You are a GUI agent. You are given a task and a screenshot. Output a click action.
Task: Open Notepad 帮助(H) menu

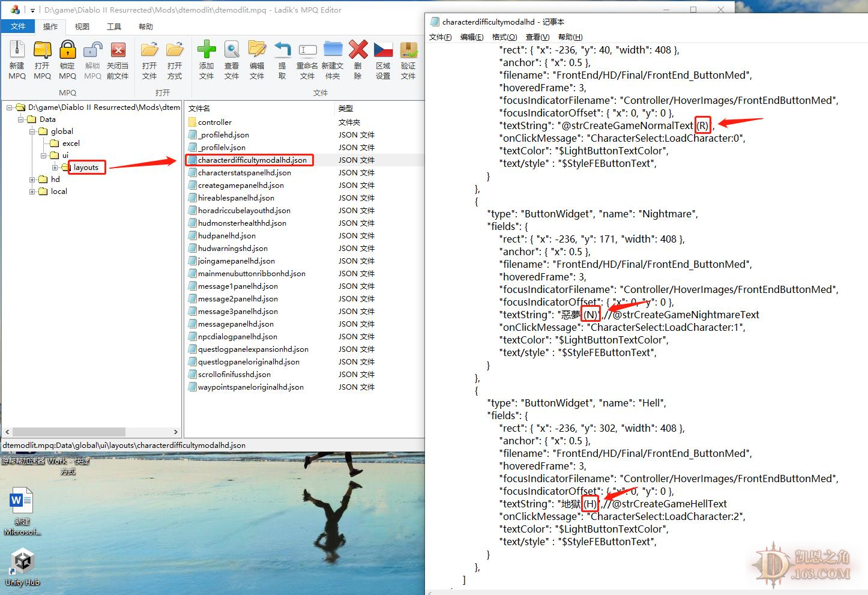click(570, 37)
